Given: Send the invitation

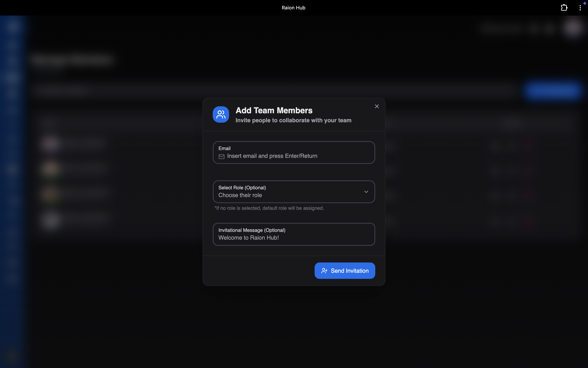Looking at the screenshot, I should pos(345,271).
